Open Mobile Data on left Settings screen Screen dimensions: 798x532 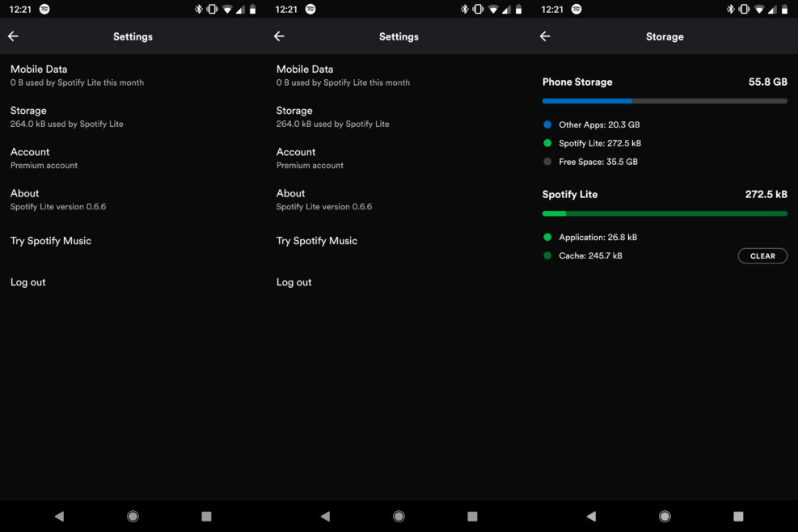[x=133, y=75]
